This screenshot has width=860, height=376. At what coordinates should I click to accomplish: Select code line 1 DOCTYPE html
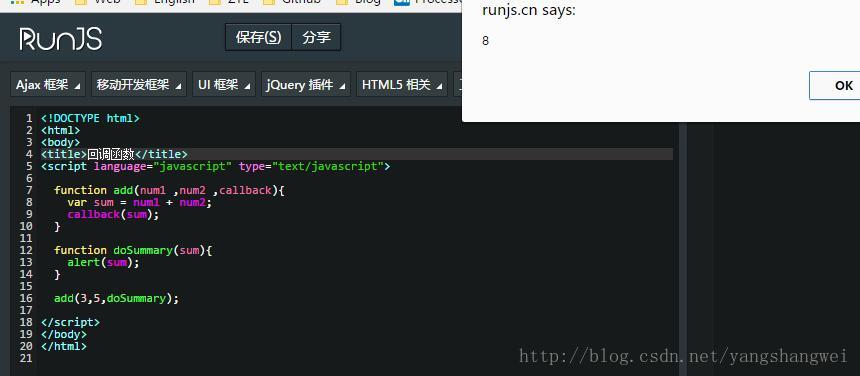[90, 118]
